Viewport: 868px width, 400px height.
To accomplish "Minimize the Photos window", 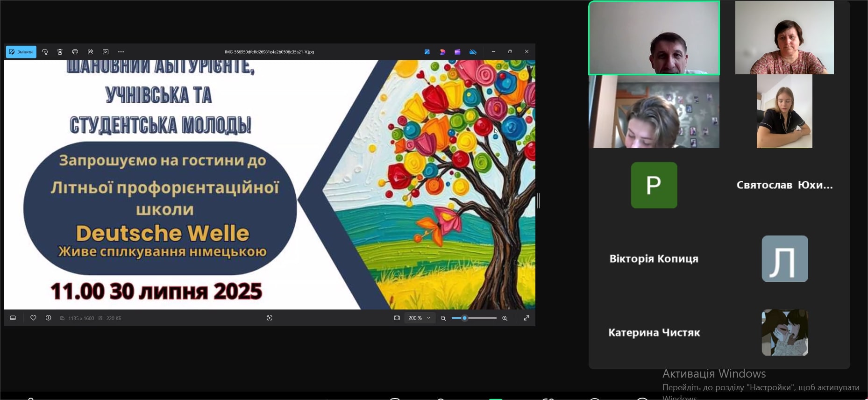I will point(493,52).
